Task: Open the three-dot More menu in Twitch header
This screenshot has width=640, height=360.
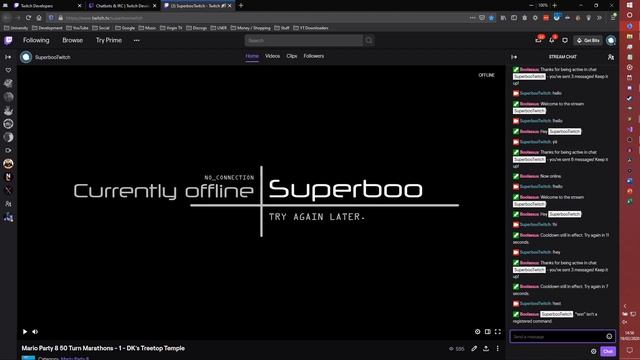Action: 136,40
